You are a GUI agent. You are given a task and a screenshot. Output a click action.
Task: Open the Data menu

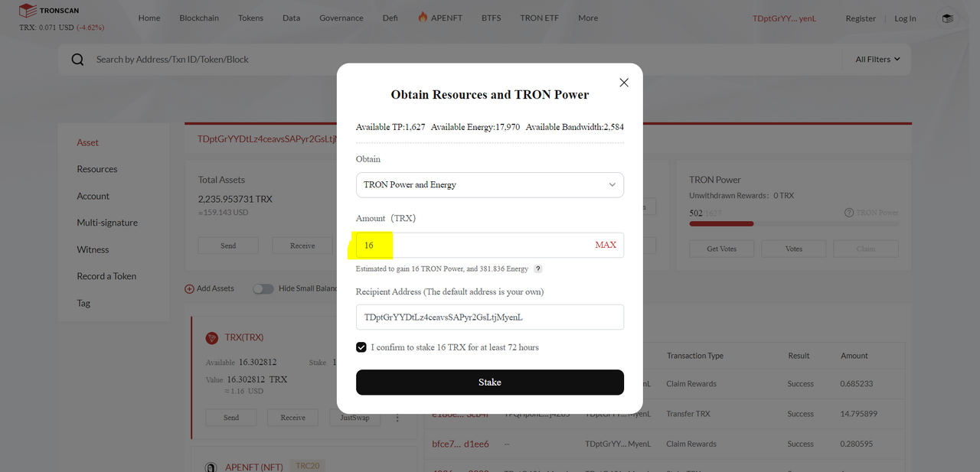click(x=291, y=18)
